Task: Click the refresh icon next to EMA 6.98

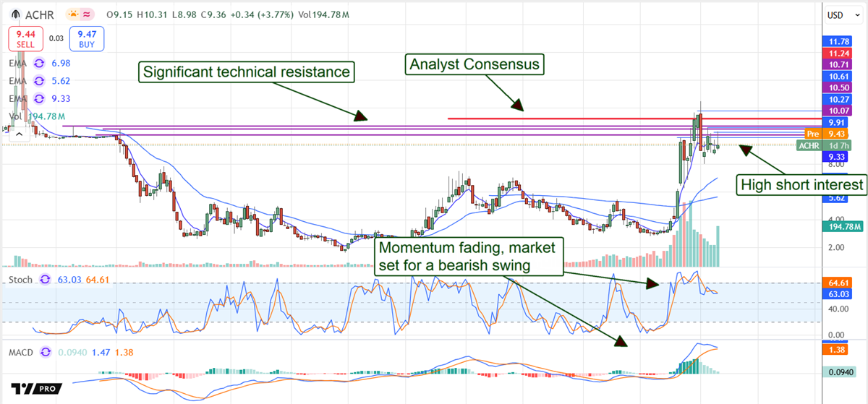Action: pos(40,64)
